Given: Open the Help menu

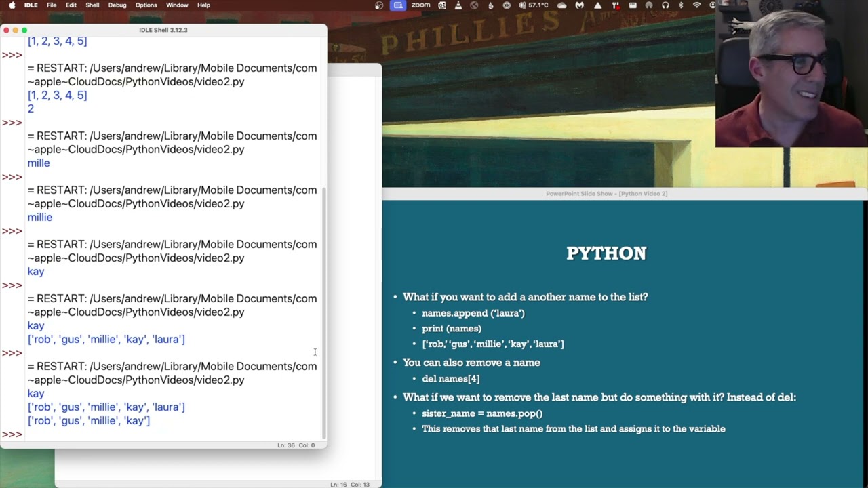Looking at the screenshot, I should point(203,5).
